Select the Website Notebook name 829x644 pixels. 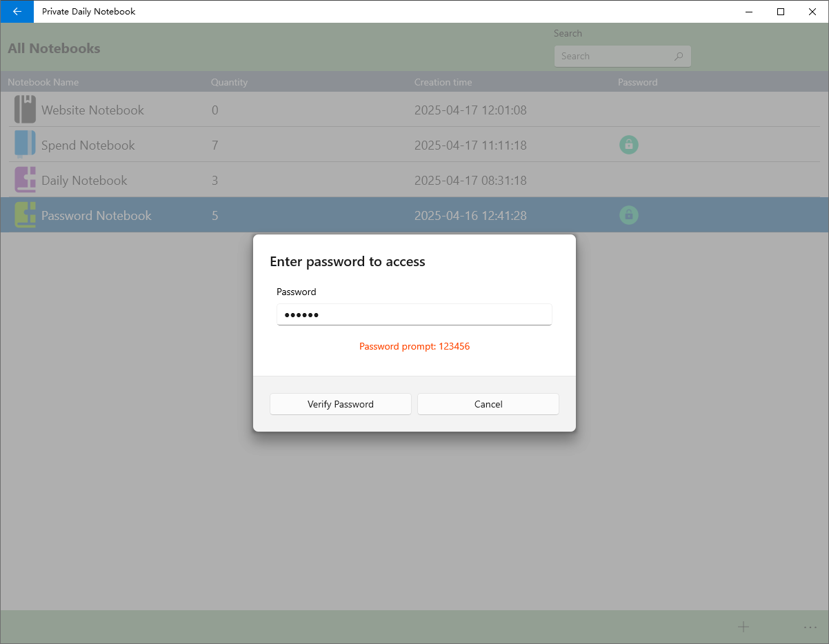tap(92, 110)
